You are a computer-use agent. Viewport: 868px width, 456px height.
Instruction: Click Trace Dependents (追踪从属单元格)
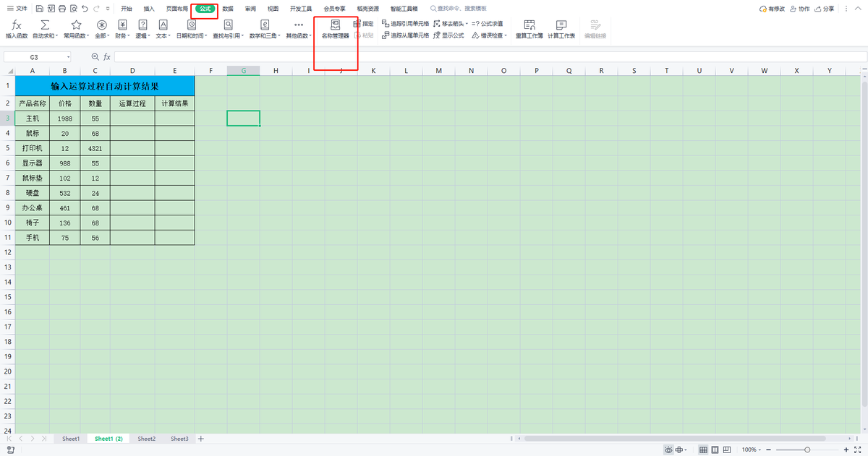point(405,35)
